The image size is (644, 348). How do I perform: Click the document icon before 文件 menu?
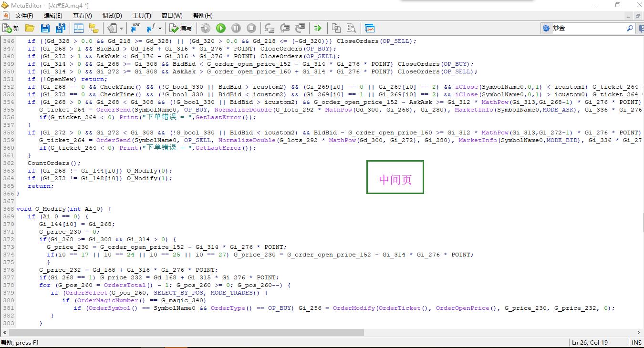coord(6,16)
